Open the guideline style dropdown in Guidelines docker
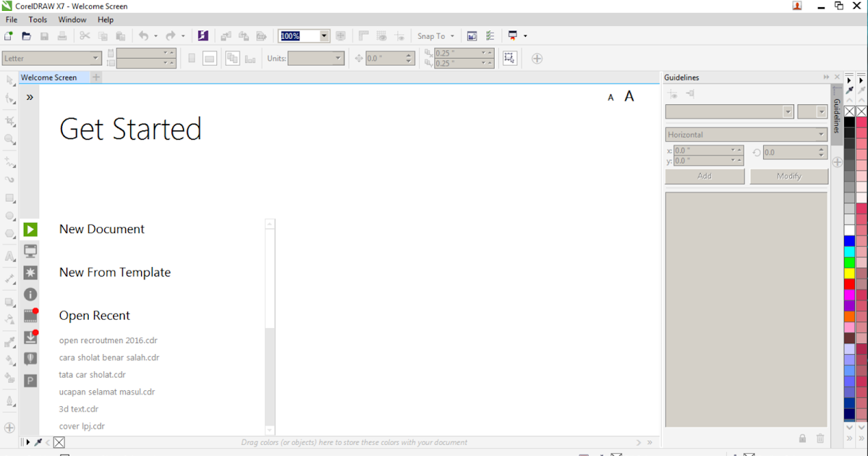This screenshot has height=456, width=868. (x=729, y=111)
